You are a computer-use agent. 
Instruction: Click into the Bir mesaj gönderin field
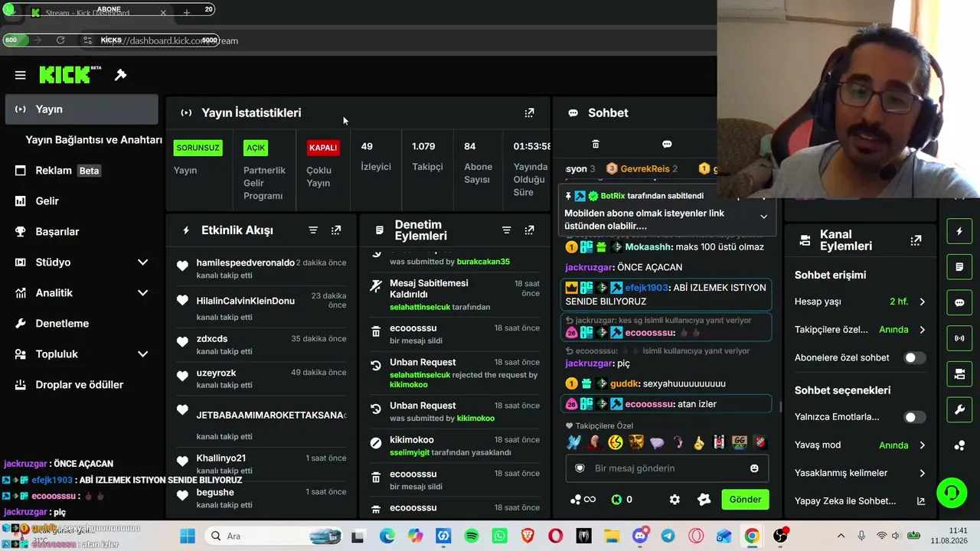tap(667, 468)
